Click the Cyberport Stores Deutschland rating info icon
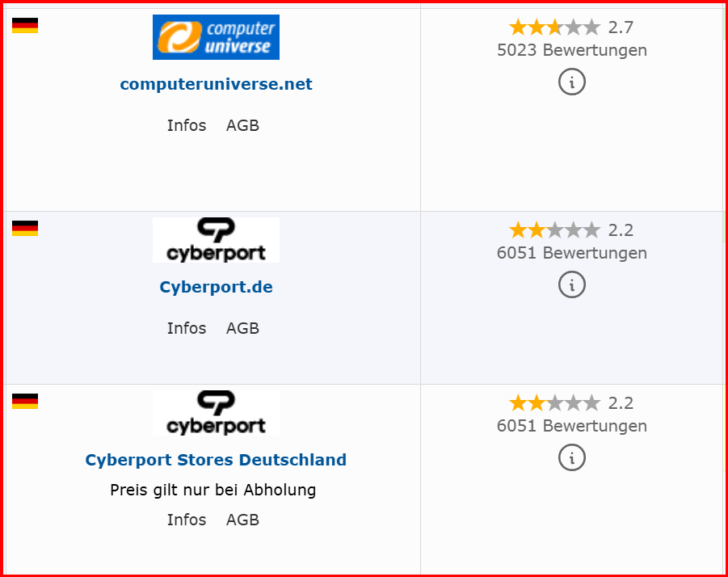Viewport: 728px width, 577px height. click(571, 457)
